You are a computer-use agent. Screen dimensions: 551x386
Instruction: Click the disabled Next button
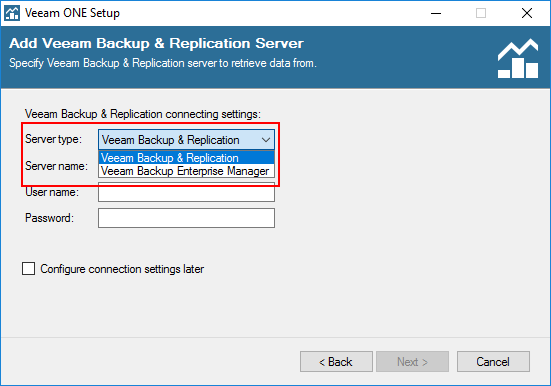413,361
